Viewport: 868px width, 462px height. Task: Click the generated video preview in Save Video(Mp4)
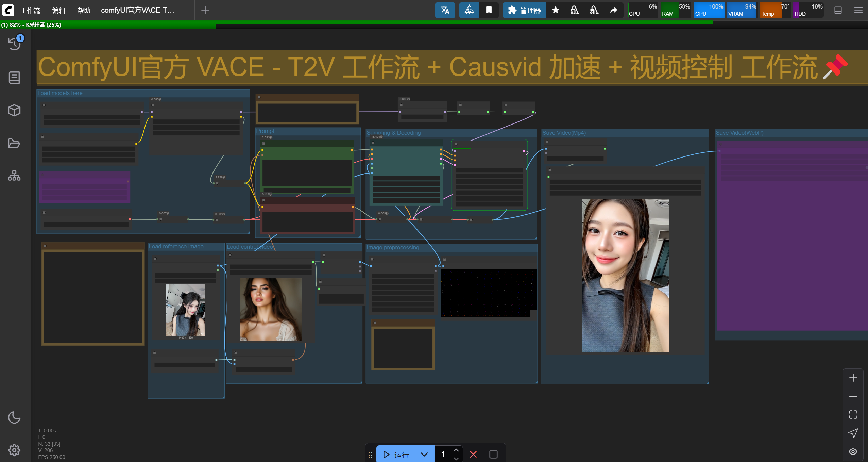click(x=625, y=276)
